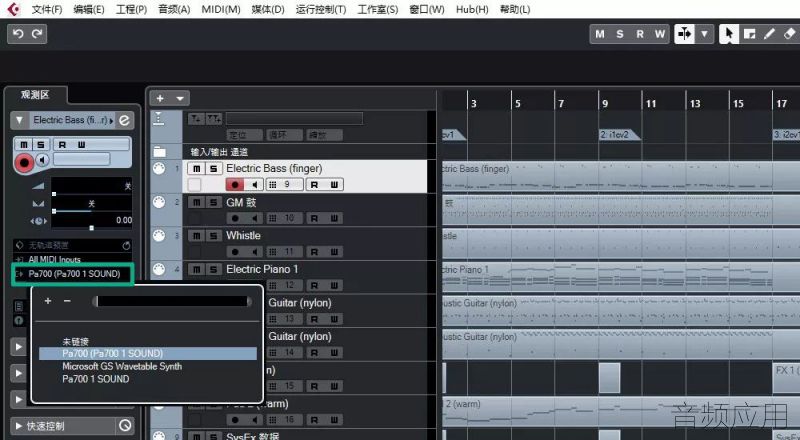The width and height of the screenshot is (800, 440).
Task: Choose Pa700 1 SOUND output entry
Action: [x=95, y=379]
